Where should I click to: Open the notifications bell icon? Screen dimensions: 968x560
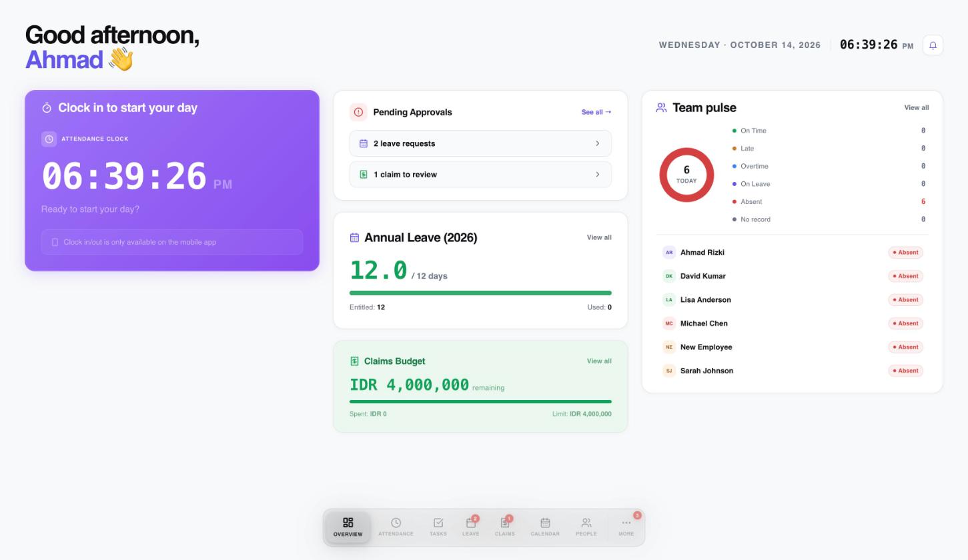(933, 45)
